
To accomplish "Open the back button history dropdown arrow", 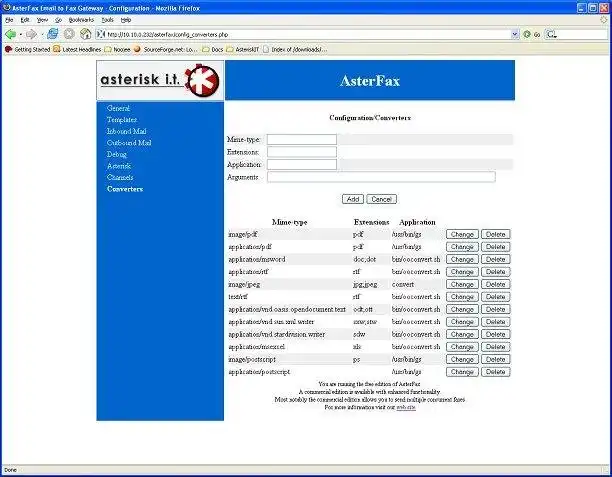I will (x=21, y=35).
